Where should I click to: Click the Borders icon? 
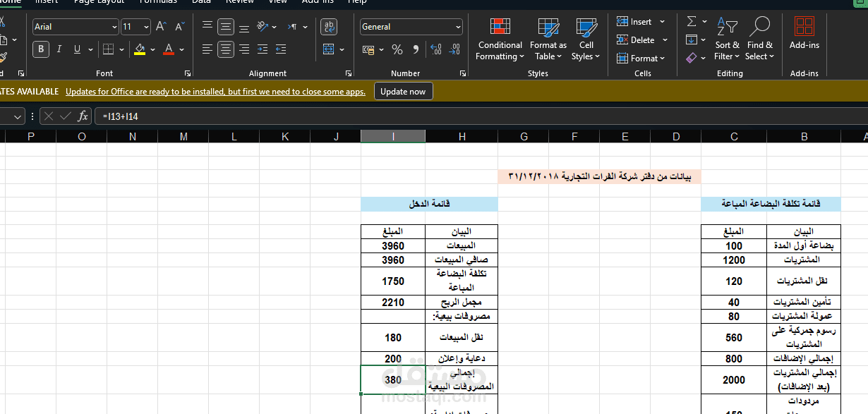point(107,49)
